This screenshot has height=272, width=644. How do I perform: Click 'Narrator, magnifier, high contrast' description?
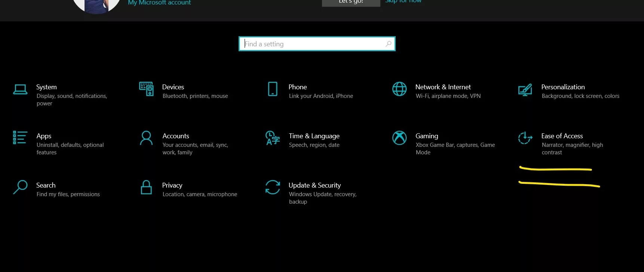pyautogui.click(x=572, y=149)
